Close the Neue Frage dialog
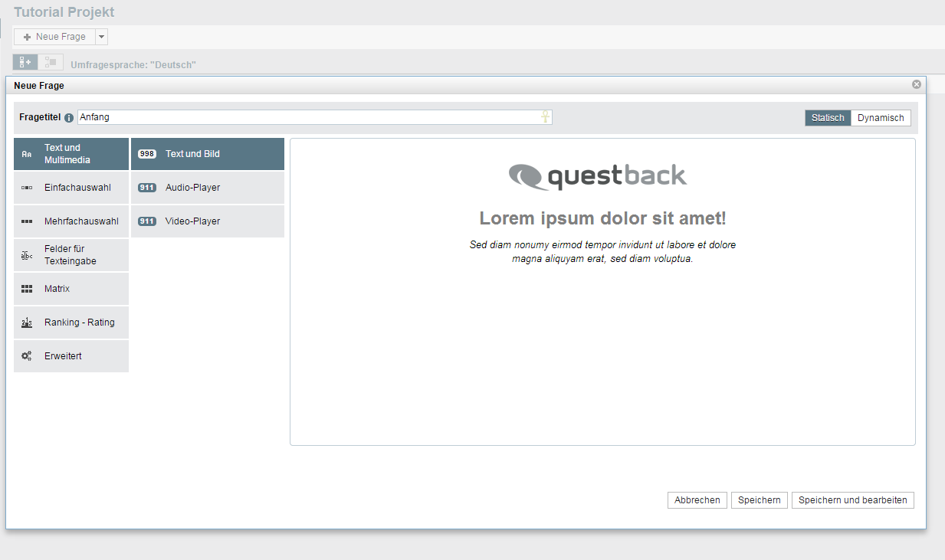 pos(917,84)
